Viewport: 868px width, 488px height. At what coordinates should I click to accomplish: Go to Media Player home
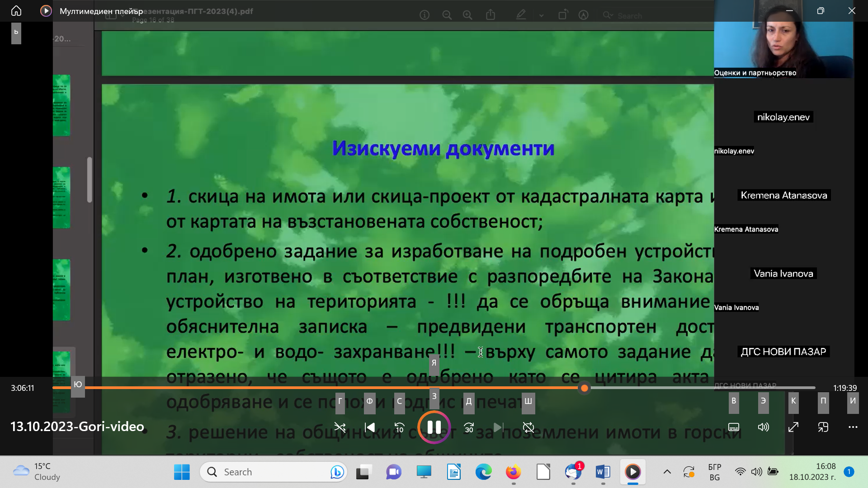coord(16,11)
